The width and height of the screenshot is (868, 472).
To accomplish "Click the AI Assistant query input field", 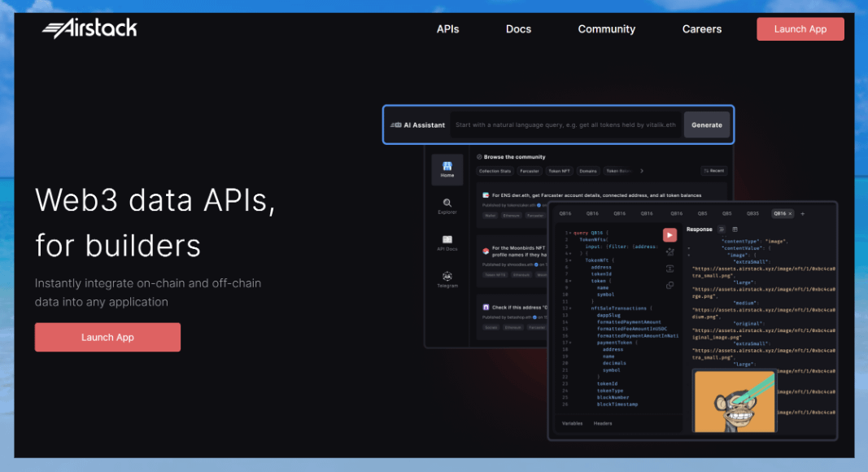I will [565, 125].
